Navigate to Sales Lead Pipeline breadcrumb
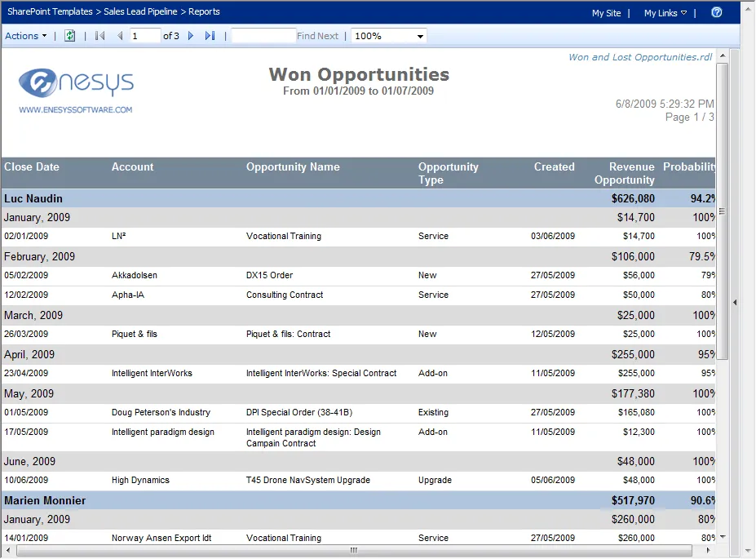This screenshot has height=559, width=756. click(x=143, y=12)
